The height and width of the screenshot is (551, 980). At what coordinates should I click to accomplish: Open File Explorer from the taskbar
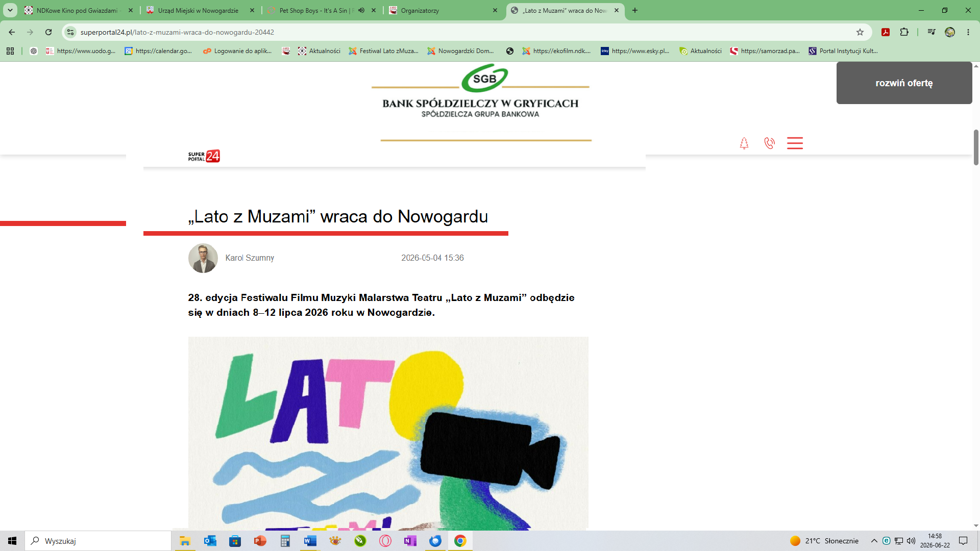185,541
